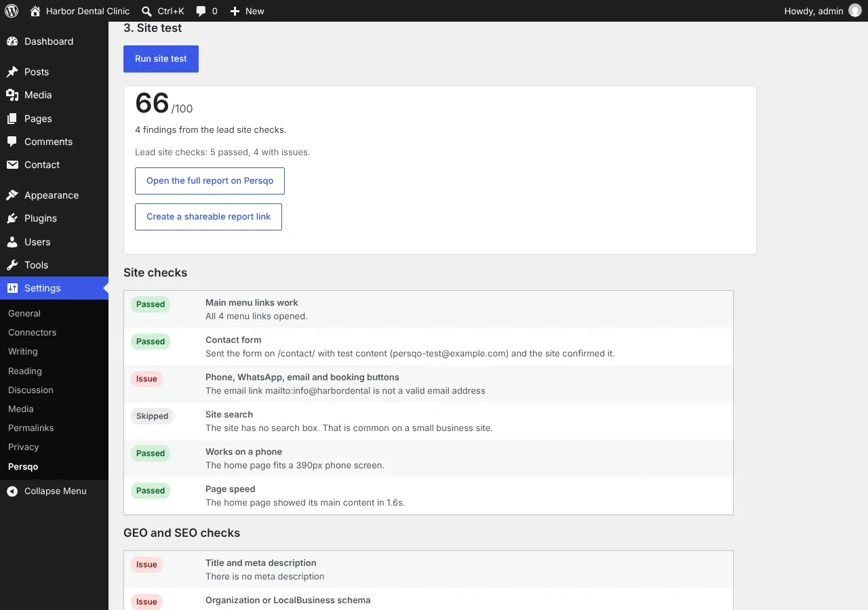Viewport: 868px width, 610px height.
Task: Open Privacy settings submenu
Action: [24, 447]
